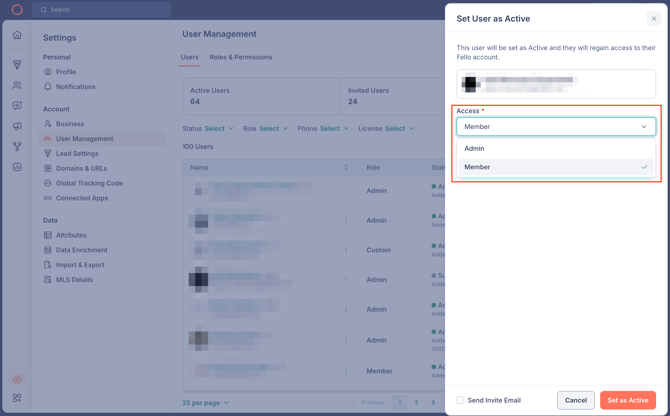The image size is (670, 416).
Task: Open the Status Select filter dropdown
Action: 208,128
